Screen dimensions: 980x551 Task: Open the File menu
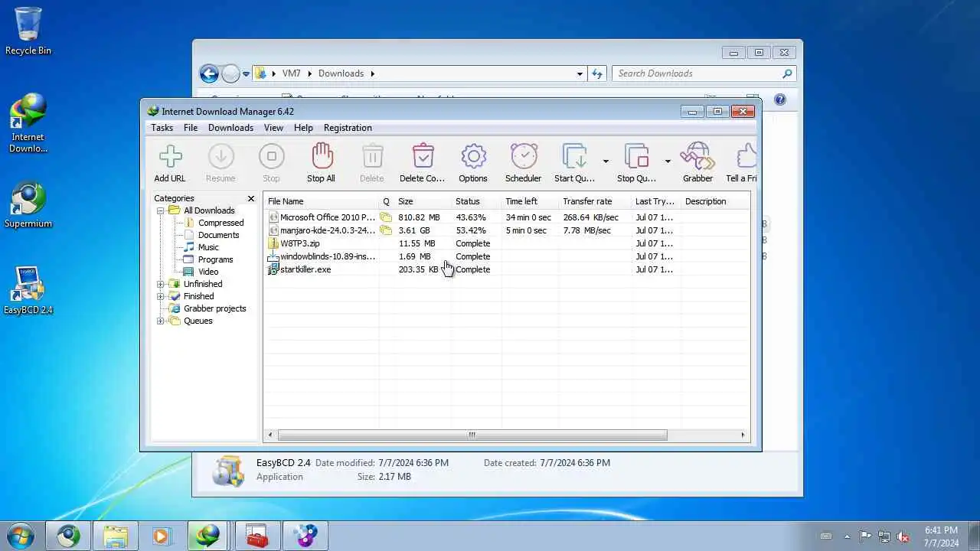coord(191,128)
